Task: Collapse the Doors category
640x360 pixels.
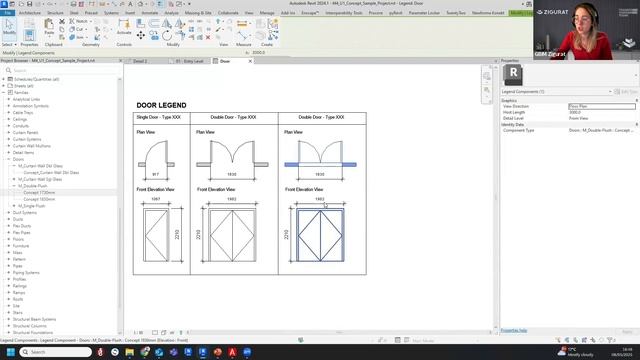Action: pyautogui.click(x=9, y=159)
